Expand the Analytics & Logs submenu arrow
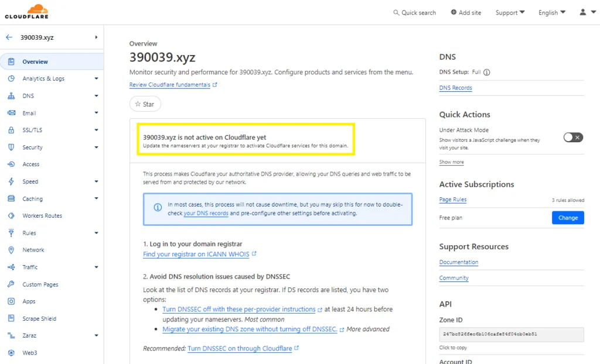600x364 pixels. [x=97, y=78]
